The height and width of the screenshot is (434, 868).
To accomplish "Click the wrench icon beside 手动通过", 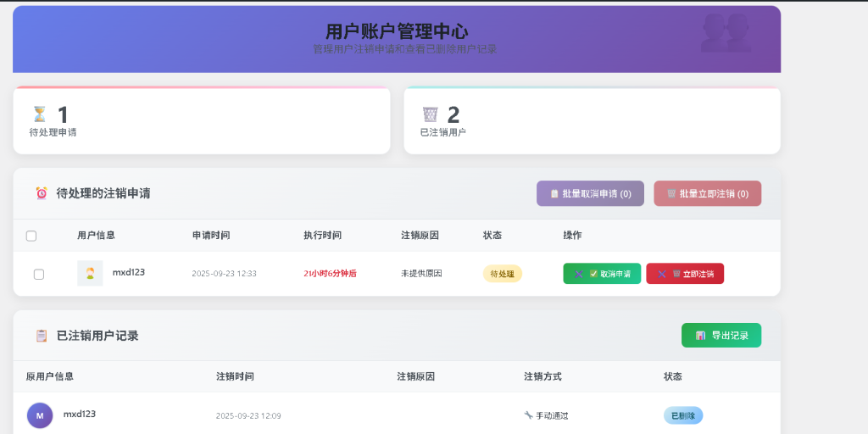I will pyautogui.click(x=528, y=415).
